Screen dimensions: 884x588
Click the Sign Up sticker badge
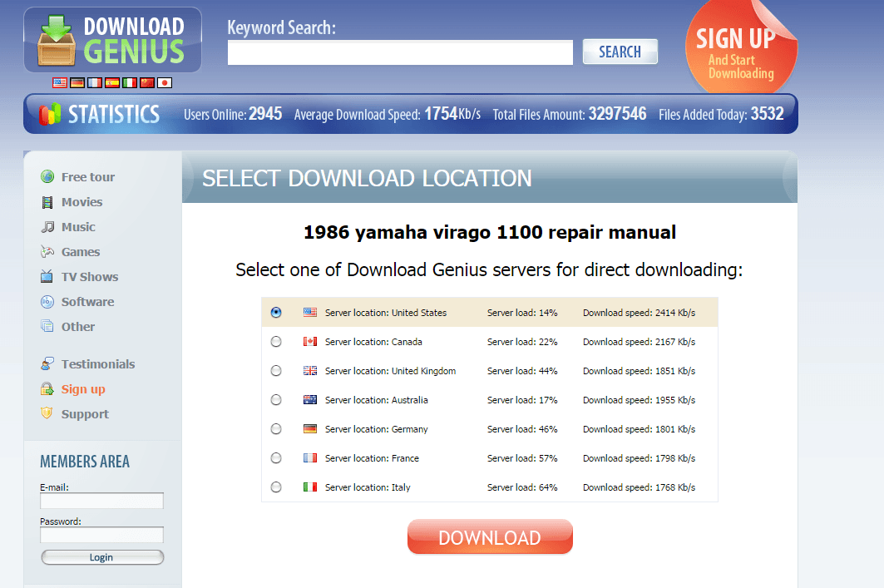pyautogui.click(x=737, y=52)
